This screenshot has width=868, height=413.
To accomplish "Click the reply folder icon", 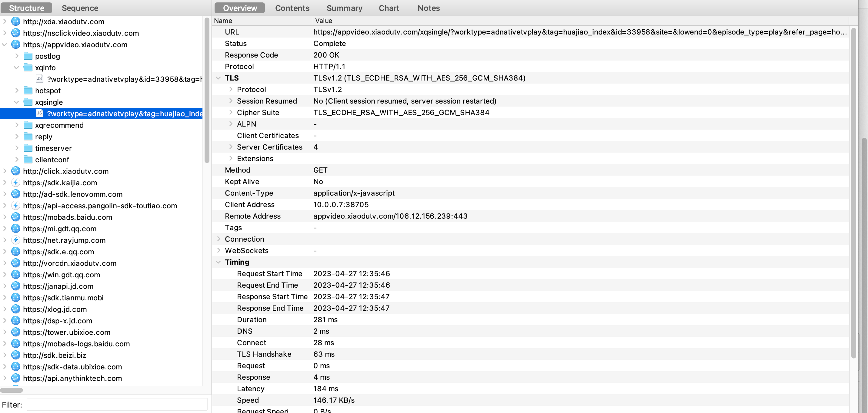I will point(28,136).
